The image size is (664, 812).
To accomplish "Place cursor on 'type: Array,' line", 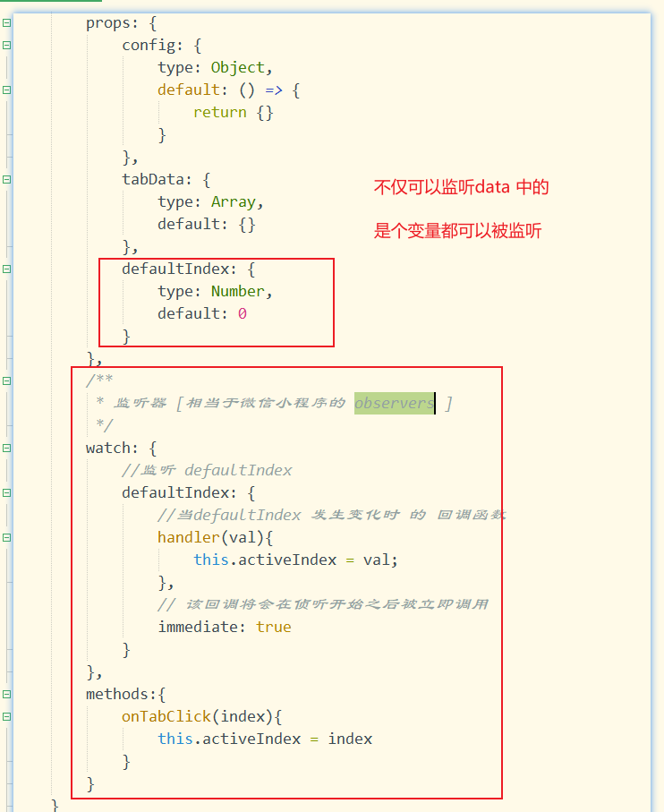I will (x=210, y=202).
